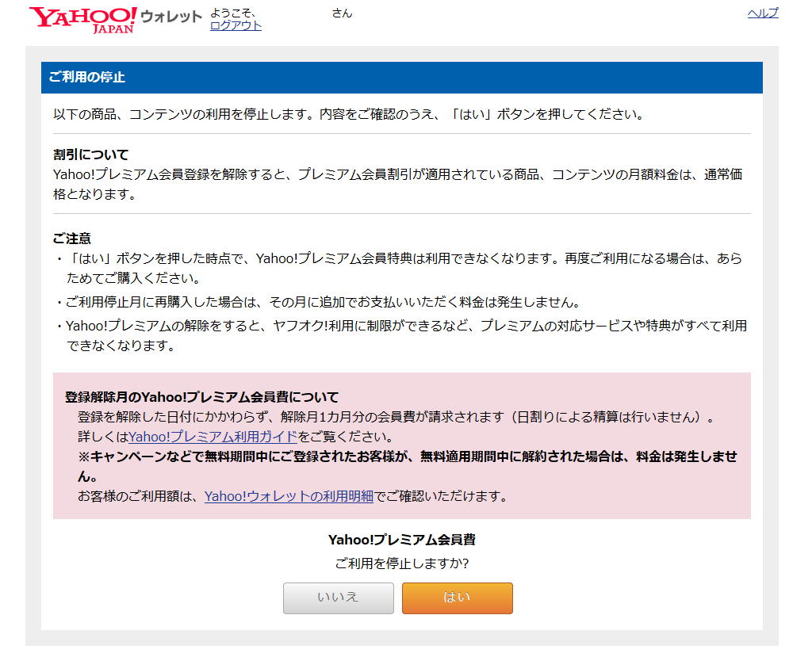Click the 登録解除月のYahoo!プレミアム会員費について heading

tap(201, 397)
